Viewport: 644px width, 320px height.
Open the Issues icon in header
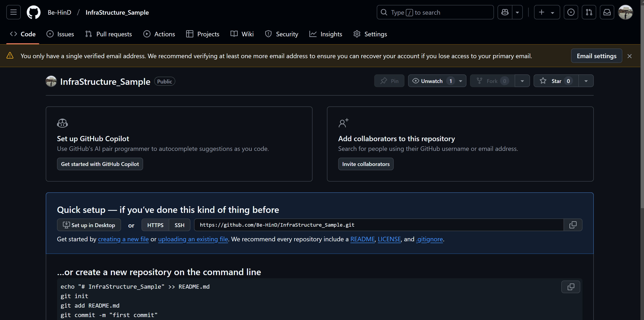tap(571, 12)
